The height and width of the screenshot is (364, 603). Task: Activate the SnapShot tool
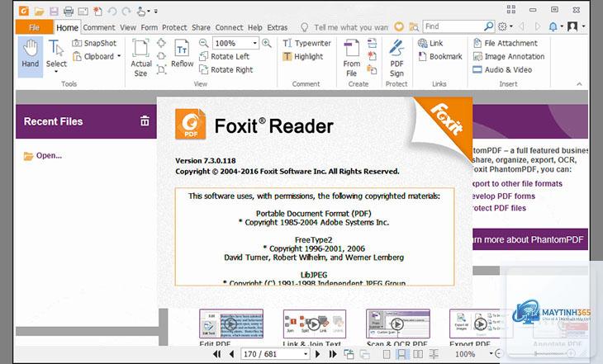tap(94, 43)
